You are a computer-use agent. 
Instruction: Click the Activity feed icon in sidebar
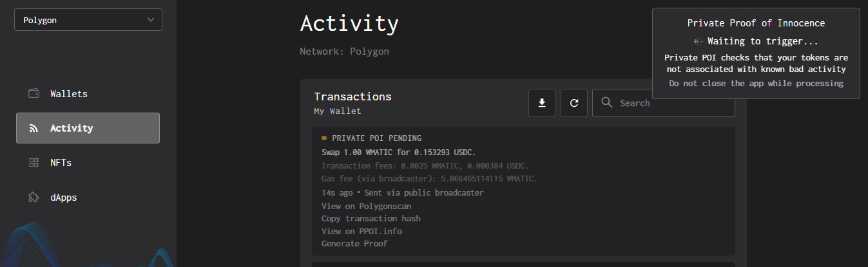pos(34,128)
